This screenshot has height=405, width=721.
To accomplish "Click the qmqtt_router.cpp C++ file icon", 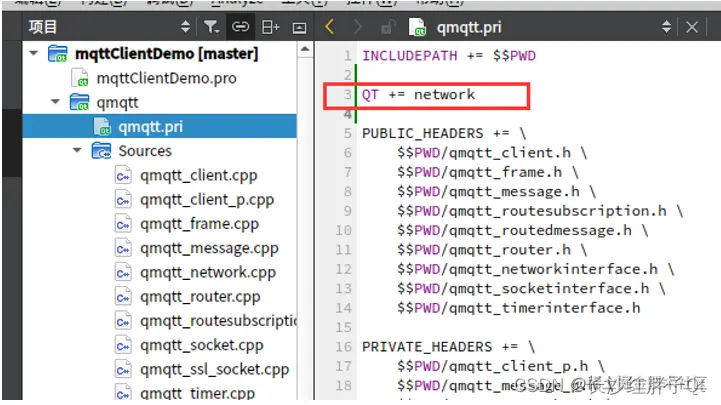I will point(123,297).
